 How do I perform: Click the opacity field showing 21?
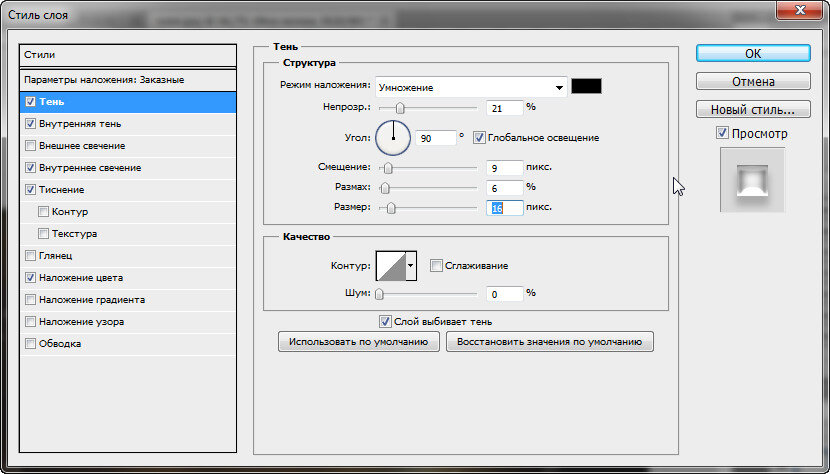pyautogui.click(x=504, y=108)
